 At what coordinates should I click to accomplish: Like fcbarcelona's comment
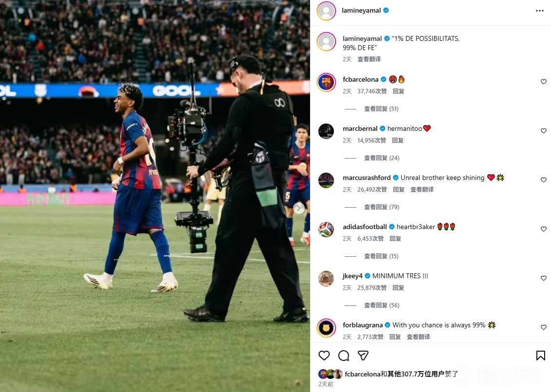pyautogui.click(x=544, y=82)
